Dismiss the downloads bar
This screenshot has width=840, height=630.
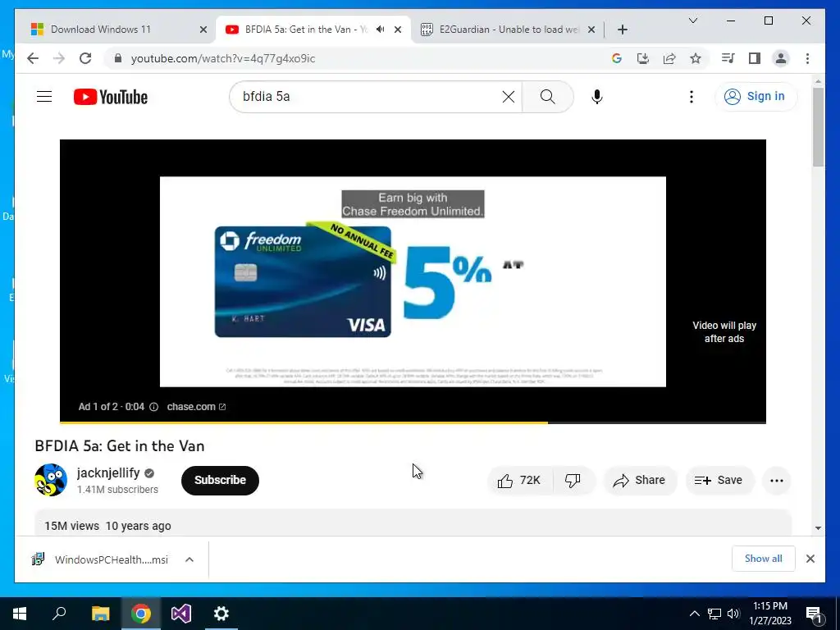tap(810, 559)
